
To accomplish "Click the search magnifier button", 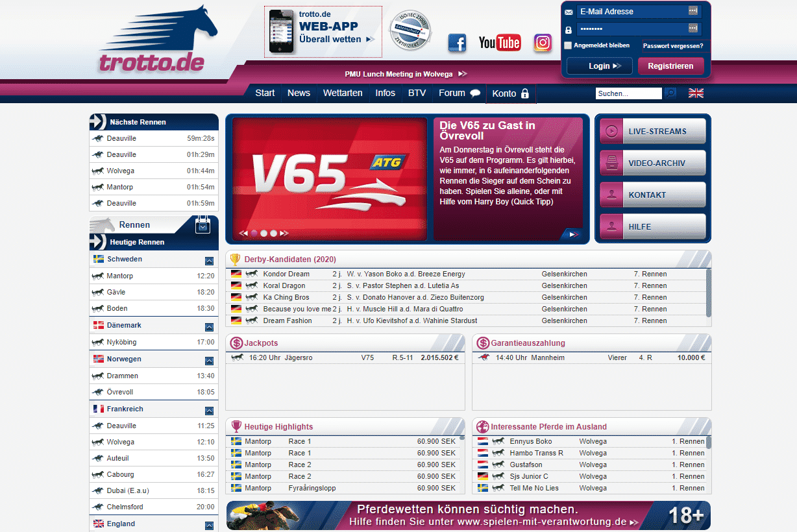I will pos(670,93).
